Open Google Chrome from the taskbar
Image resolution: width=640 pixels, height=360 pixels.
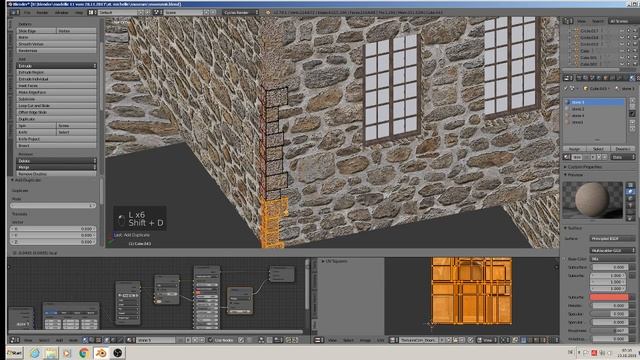point(84,353)
